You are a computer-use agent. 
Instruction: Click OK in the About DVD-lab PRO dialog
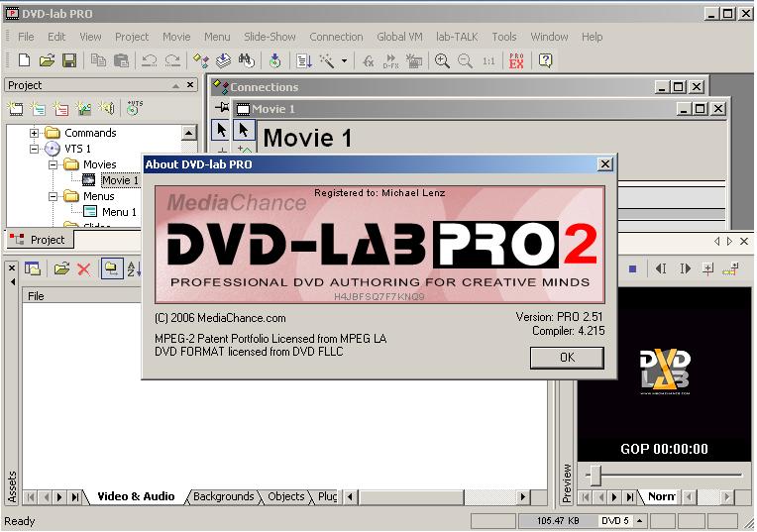[x=567, y=358]
